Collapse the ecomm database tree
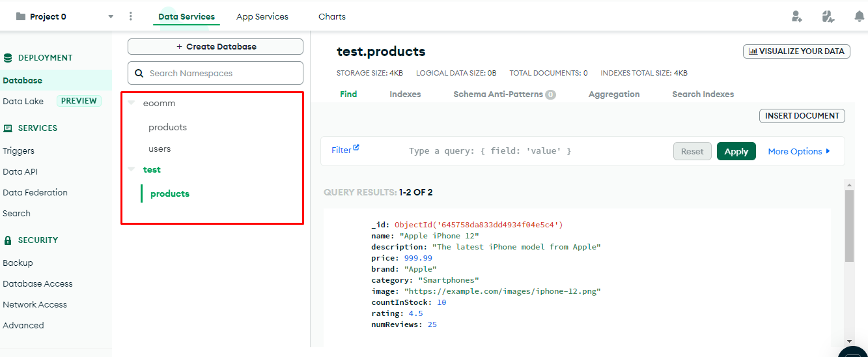This screenshot has width=868, height=357. pyautogui.click(x=132, y=103)
